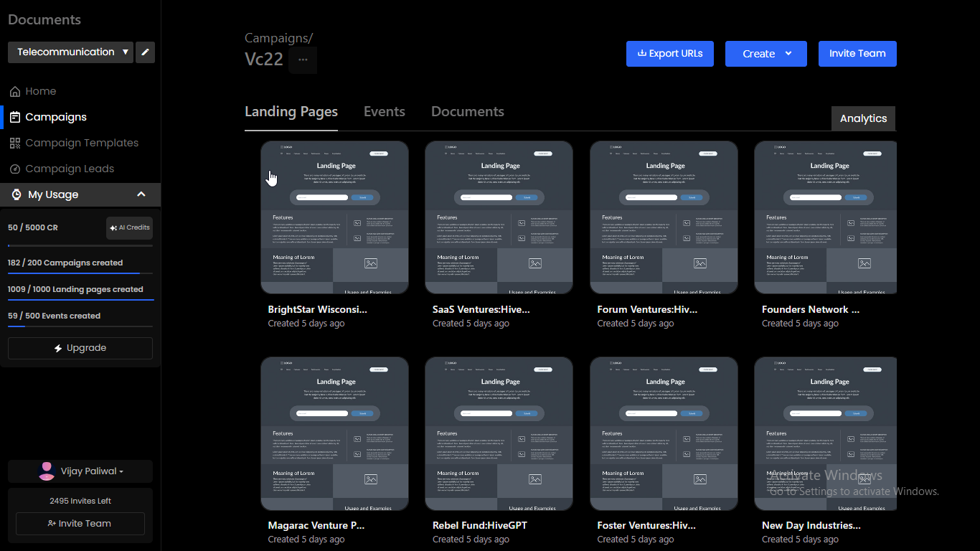980x551 pixels.
Task: Click the 59 / 500 Events created text
Action: pos(54,316)
